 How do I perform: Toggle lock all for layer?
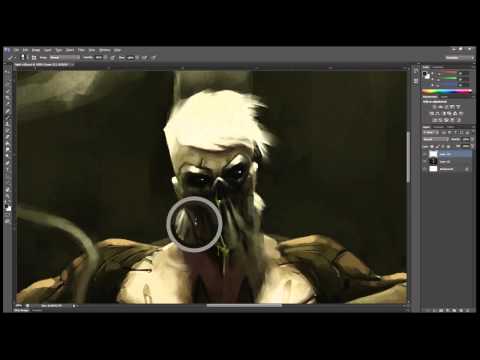pos(448,147)
